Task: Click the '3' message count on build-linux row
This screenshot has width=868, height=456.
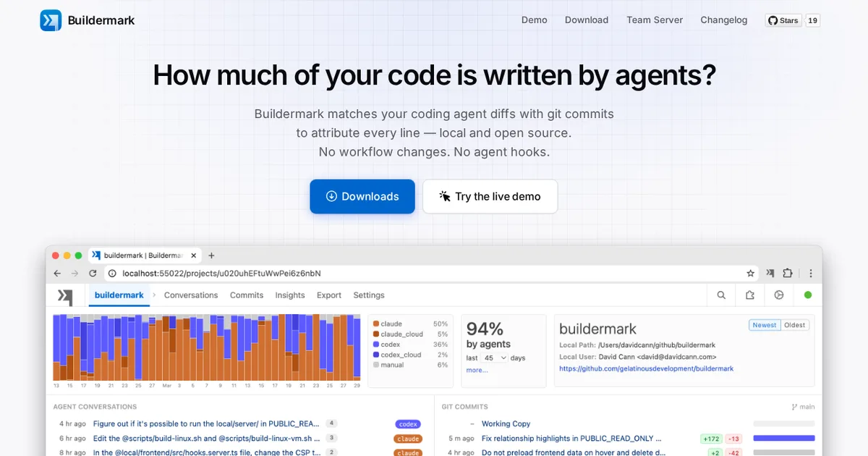Action: pos(332,438)
